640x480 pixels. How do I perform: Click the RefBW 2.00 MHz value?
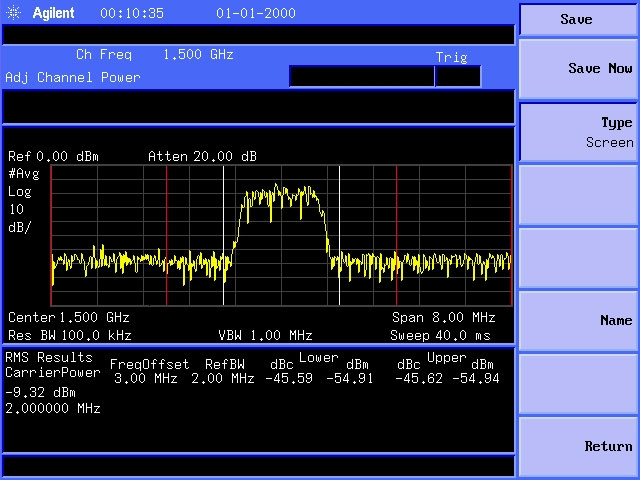pyautogui.click(x=223, y=378)
